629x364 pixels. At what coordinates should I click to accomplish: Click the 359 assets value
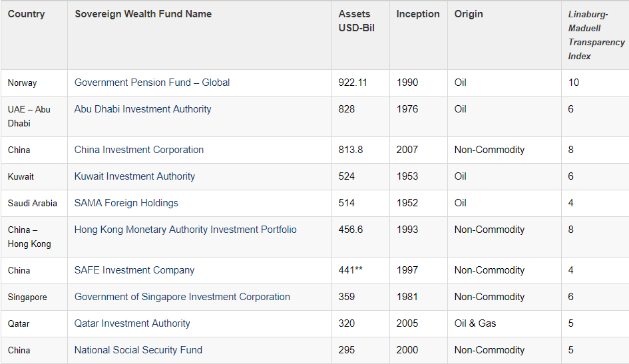coord(347,297)
